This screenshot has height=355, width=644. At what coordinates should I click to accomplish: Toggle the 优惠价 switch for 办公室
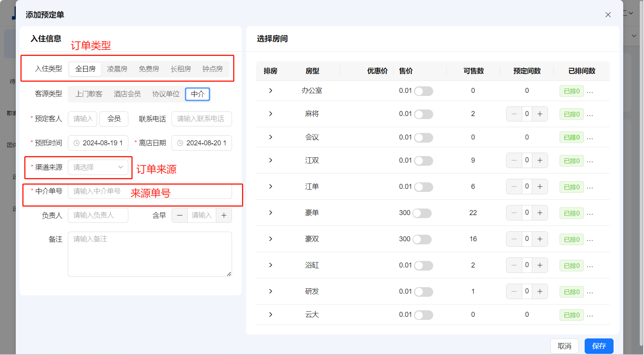click(x=423, y=91)
